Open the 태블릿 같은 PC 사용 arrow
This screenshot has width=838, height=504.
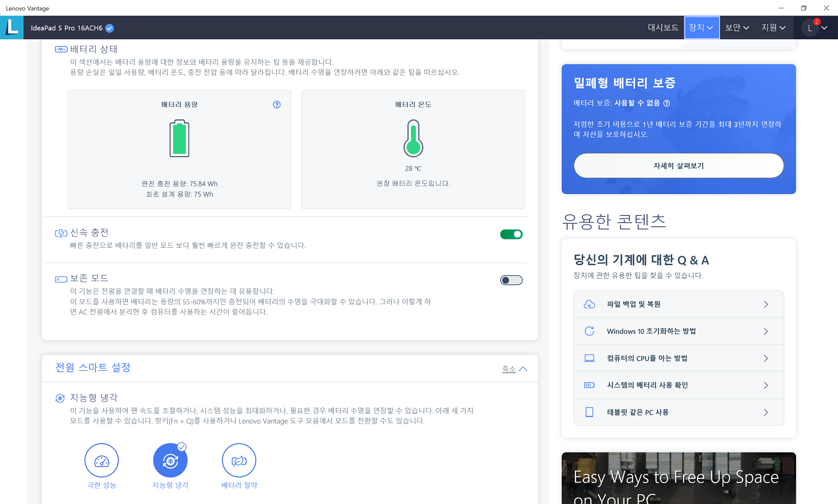tap(766, 412)
